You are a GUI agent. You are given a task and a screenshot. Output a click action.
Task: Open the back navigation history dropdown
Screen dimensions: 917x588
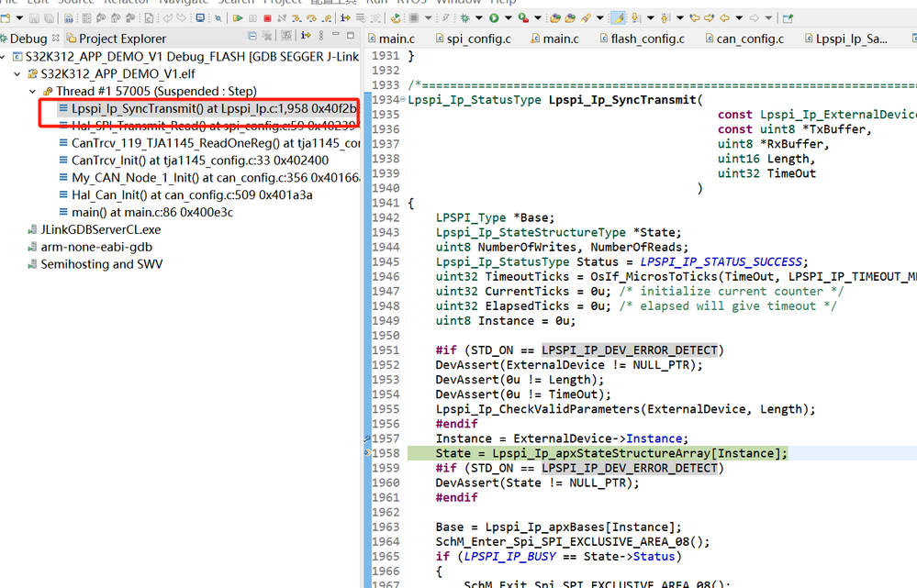coord(739,18)
